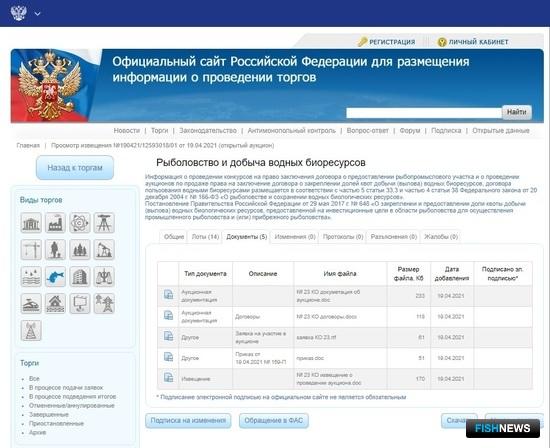Open the Форум navigation link

[410, 131]
